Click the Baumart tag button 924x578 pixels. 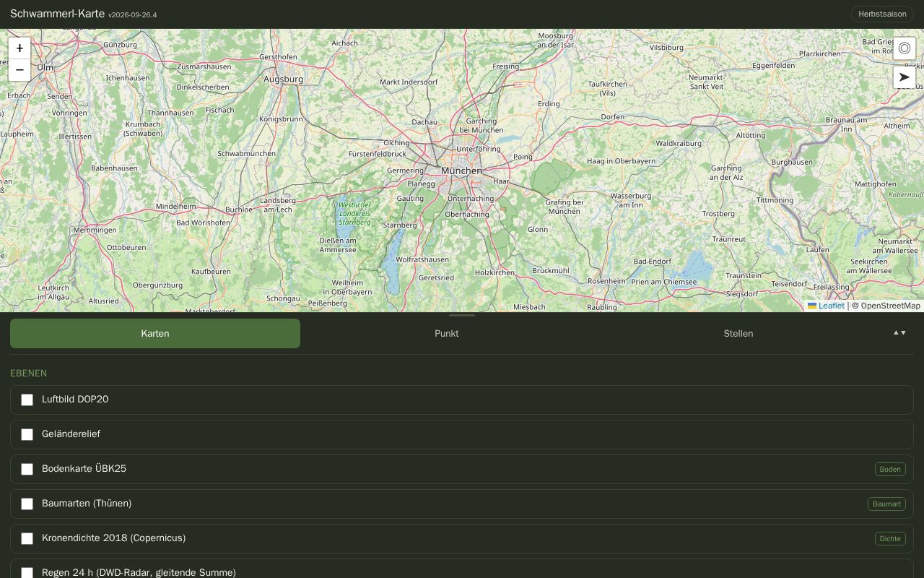886,504
